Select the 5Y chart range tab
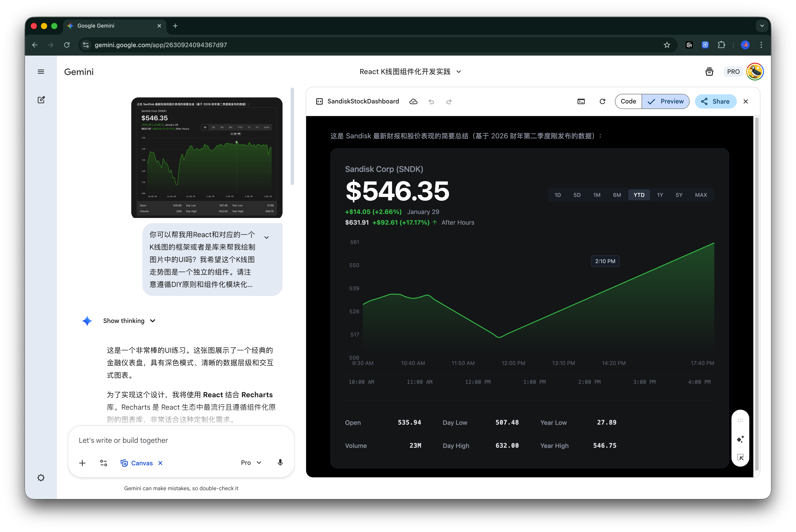This screenshot has width=796, height=532. pyautogui.click(x=679, y=195)
